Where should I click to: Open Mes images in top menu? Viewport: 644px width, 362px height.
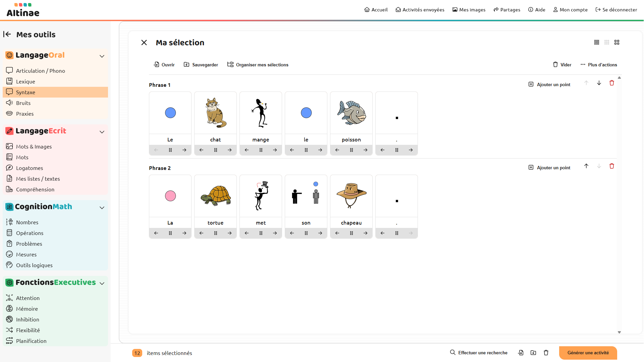tap(469, 10)
